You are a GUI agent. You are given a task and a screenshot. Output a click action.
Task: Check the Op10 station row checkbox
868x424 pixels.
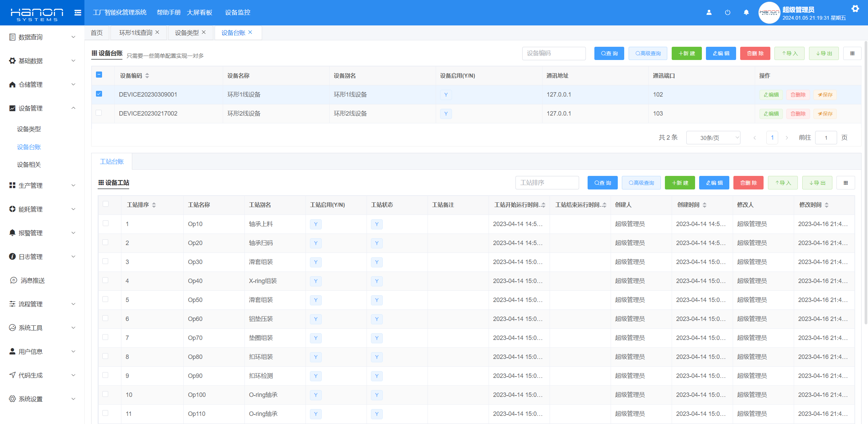click(105, 223)
